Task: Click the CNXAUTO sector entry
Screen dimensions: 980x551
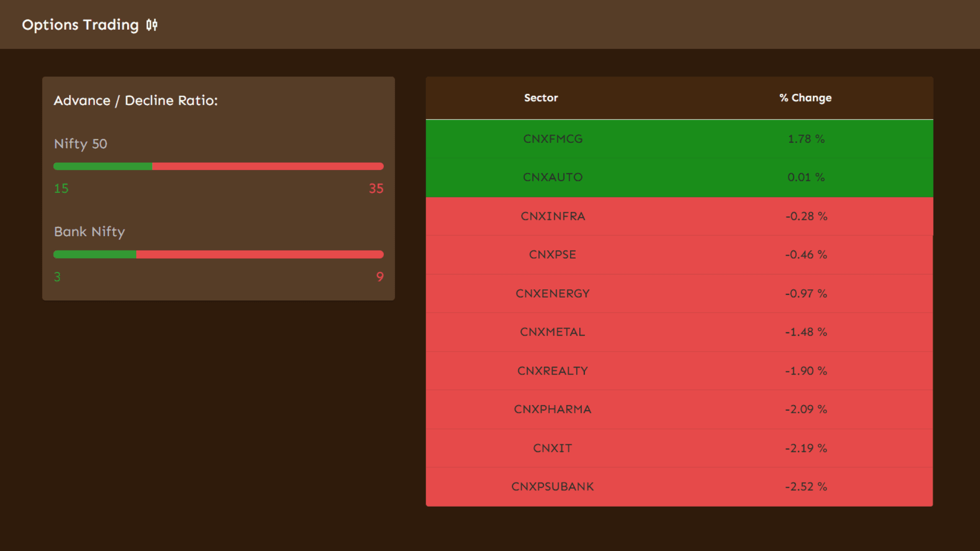Action: click(553, 177)
